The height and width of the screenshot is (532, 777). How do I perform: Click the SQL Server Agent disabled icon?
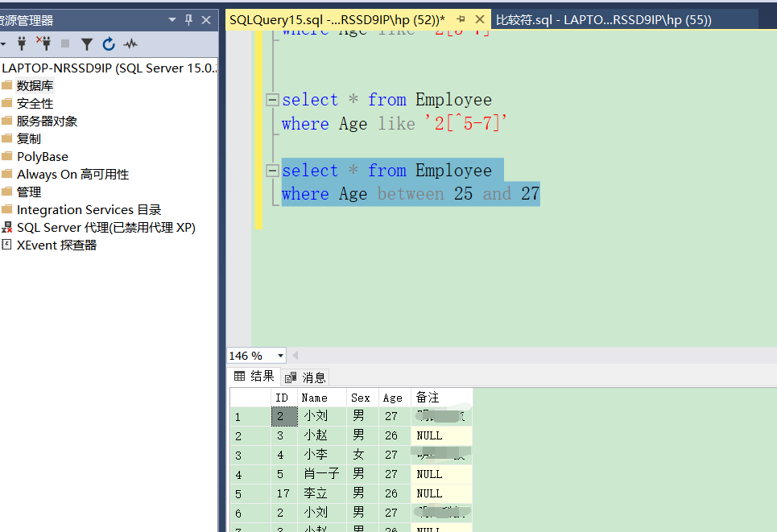6,227
